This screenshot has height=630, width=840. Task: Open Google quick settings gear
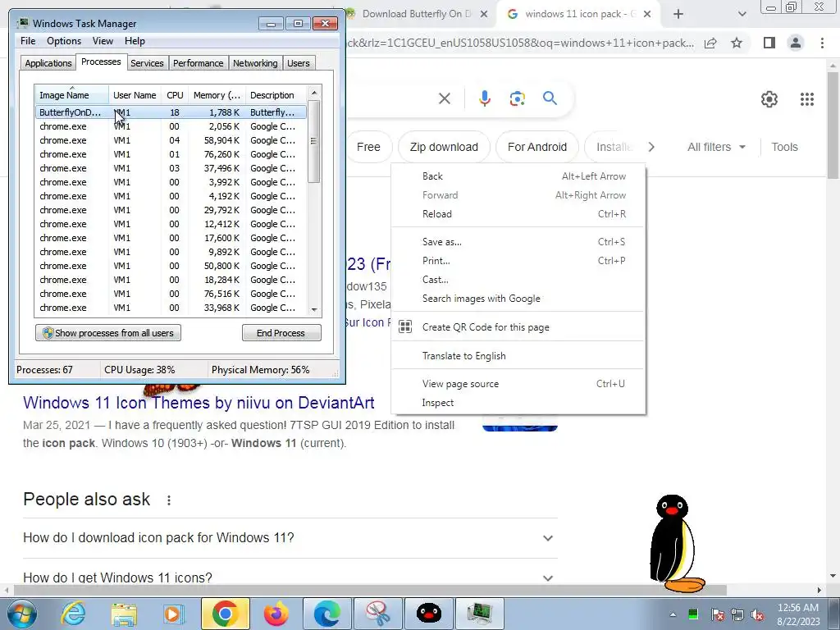click(769, 99)
